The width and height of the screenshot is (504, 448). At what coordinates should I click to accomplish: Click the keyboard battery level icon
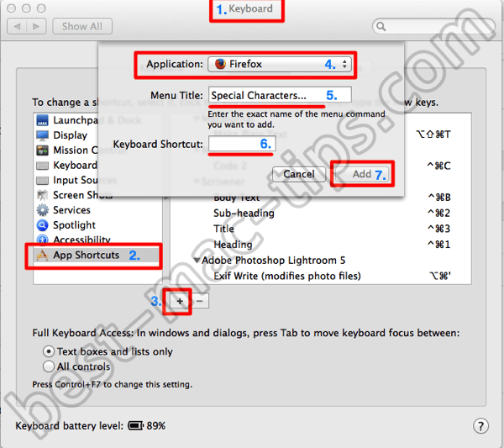135,426
